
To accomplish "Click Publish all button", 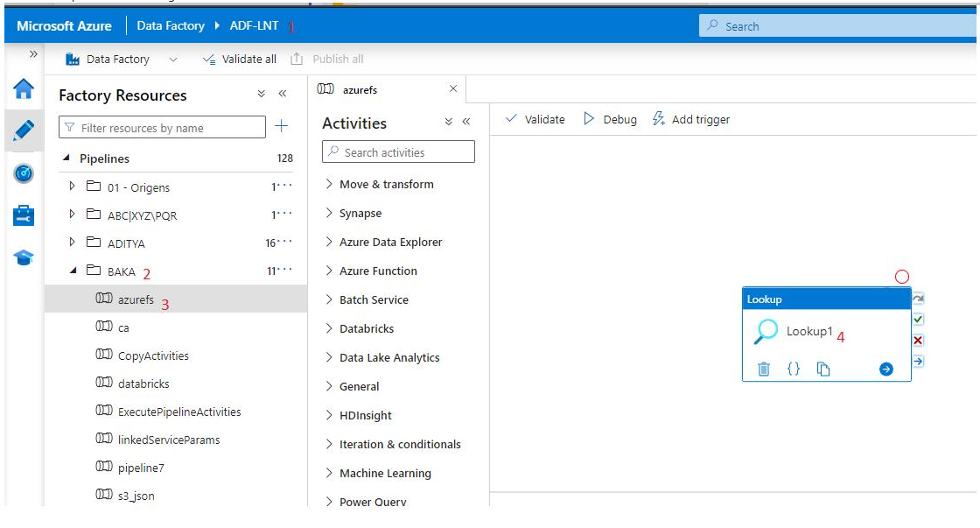I will (327, 60).
